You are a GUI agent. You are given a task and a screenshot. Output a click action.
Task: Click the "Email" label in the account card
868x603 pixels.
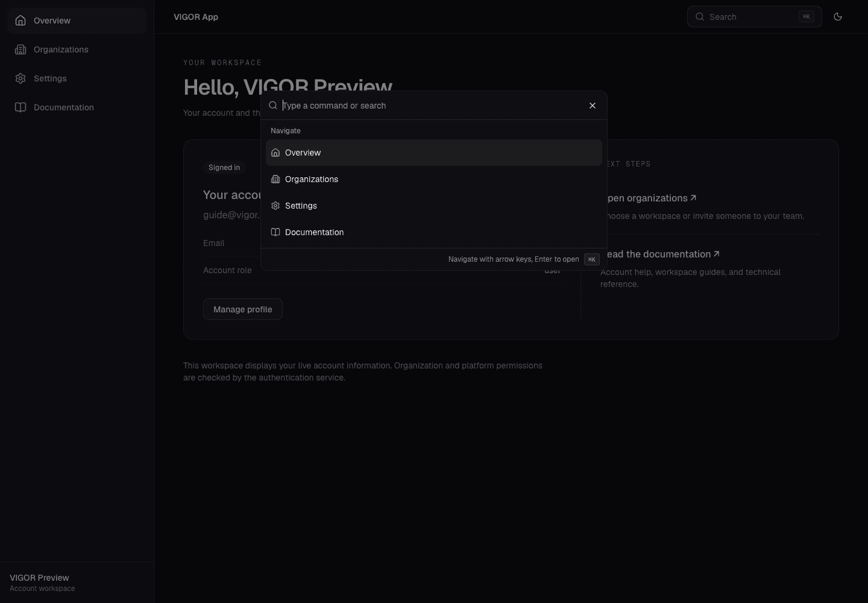click(214, 243)
